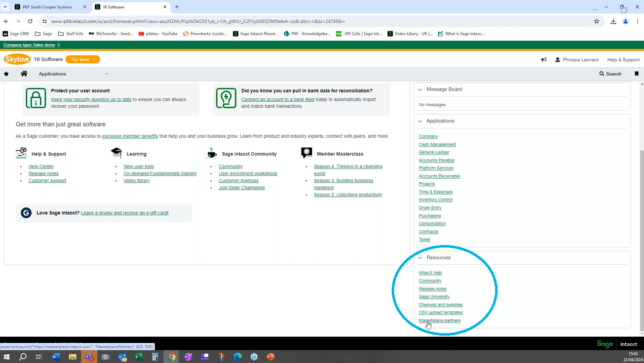Open Help & Support menu
Viewport: 644px width, 363px height.
pyautogui.click(x=623, y=60)
